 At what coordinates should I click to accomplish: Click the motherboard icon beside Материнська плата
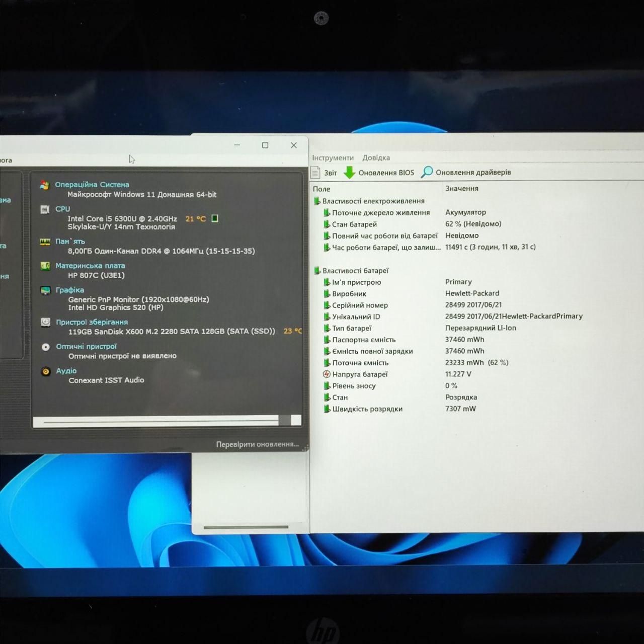tap(45, 266)
